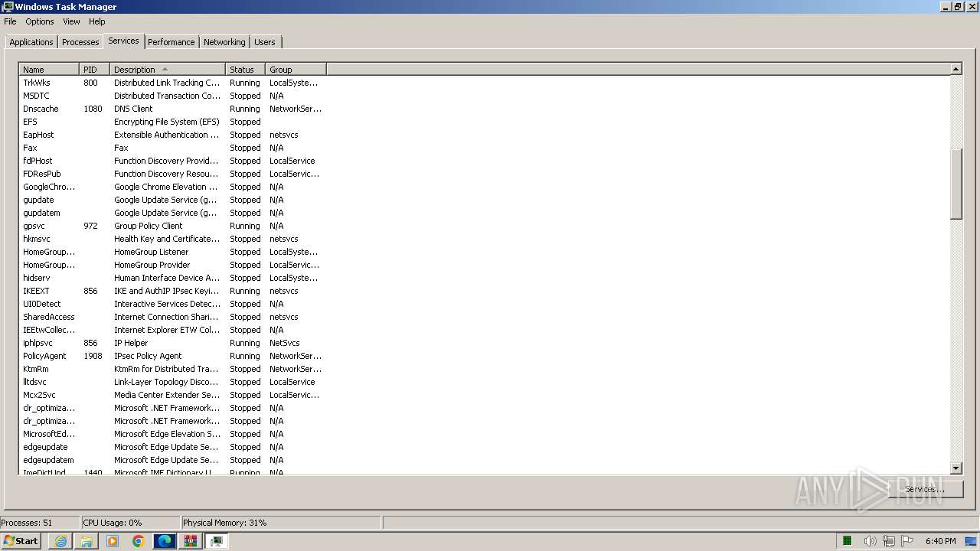Launch Internet Explorer from taskbar
The image size is (980, 551).
click(x=60, y=541)
